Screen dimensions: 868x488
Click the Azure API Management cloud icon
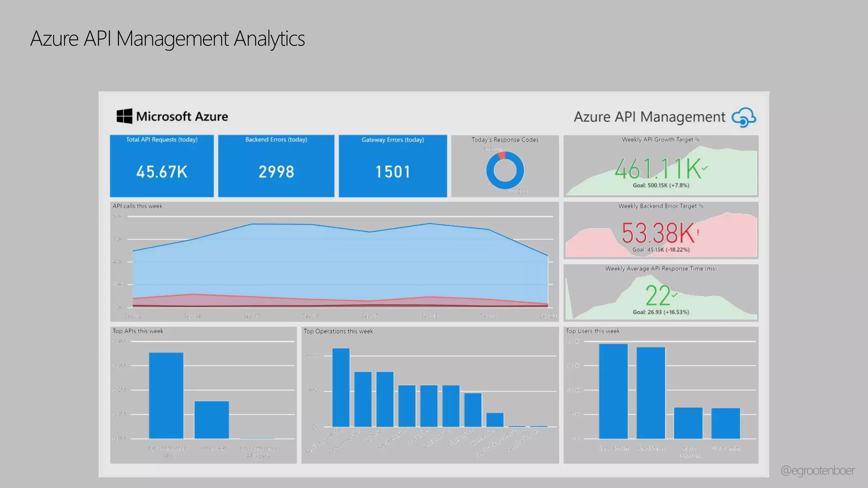744,117
